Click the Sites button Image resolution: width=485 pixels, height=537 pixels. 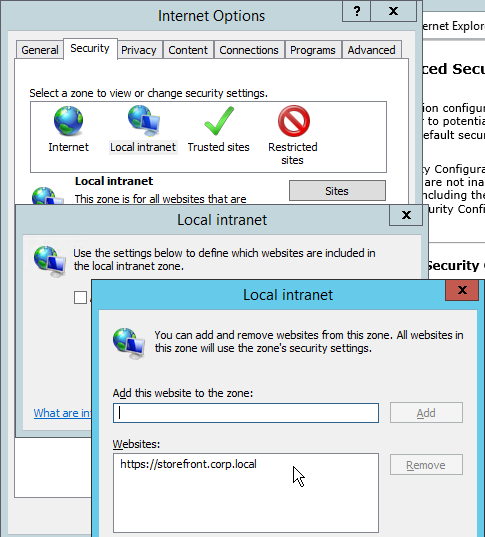pos(337,190)
